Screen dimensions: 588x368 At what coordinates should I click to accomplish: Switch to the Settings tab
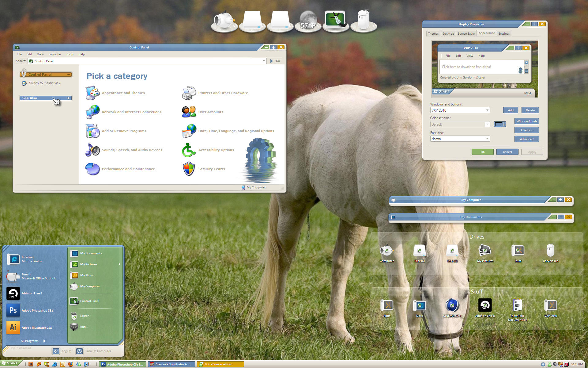pos(504,34)
